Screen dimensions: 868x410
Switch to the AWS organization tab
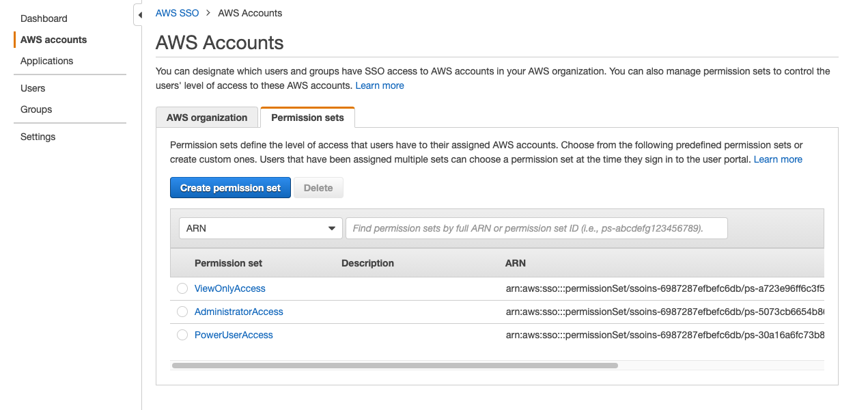(207, 117)
